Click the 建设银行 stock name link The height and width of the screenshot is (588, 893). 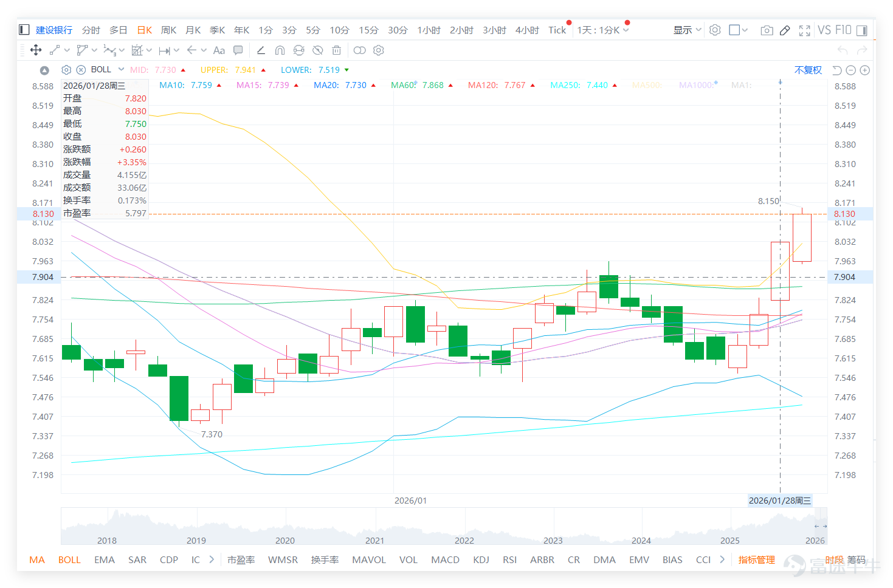coord(54,30)
